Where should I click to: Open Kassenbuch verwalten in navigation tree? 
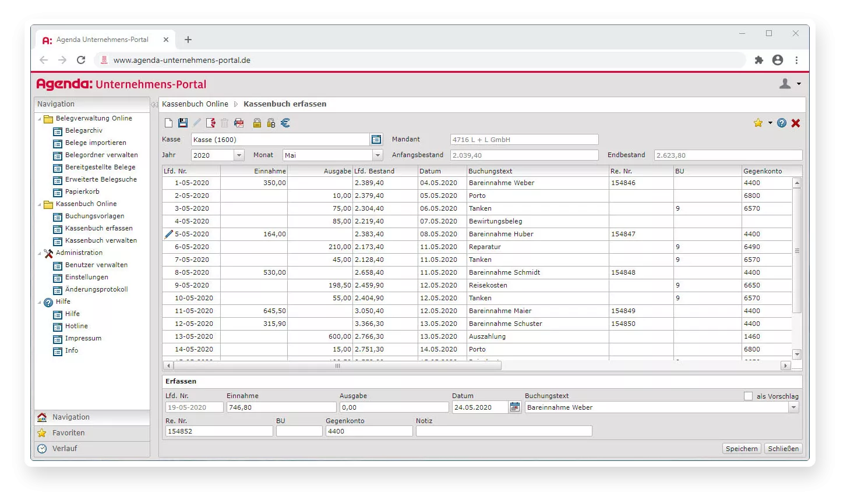(101, 240)
